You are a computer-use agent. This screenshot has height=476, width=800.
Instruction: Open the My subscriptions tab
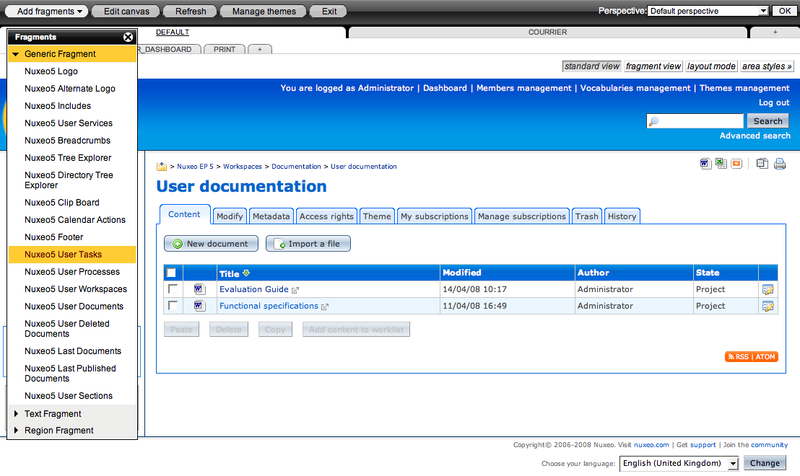coord(434,216)
